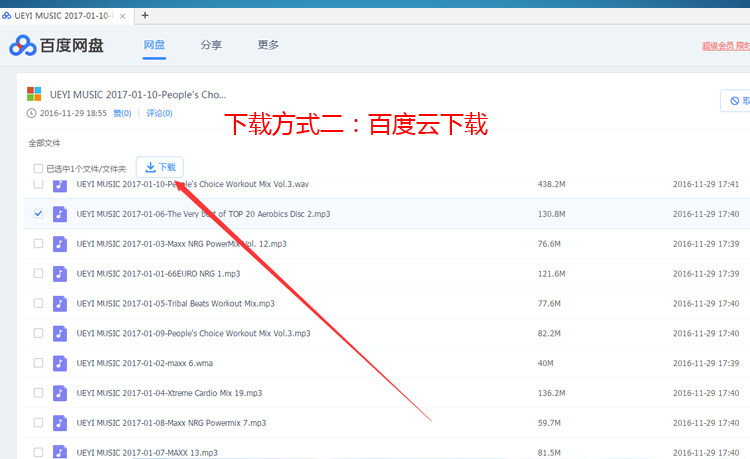Open the 评论(0) comments link

pos(159,113)
